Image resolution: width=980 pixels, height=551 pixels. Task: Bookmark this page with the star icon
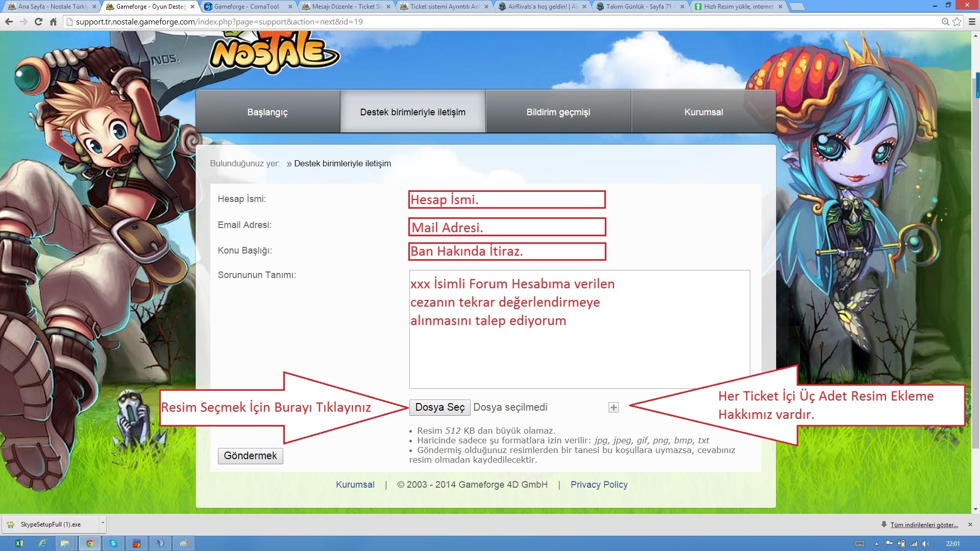tap(957, 21)
